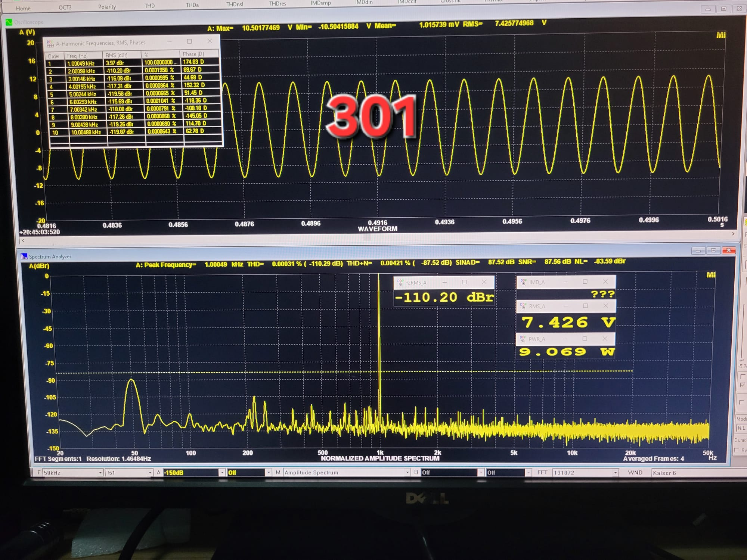Click the RMS_A viewer title icon

click(523, 306)
